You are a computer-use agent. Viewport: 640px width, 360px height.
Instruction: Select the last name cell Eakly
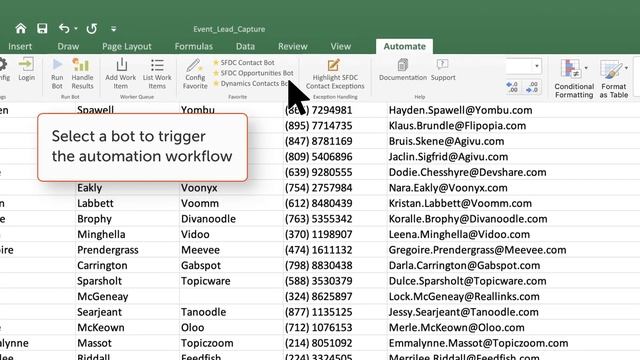point(89,188)
